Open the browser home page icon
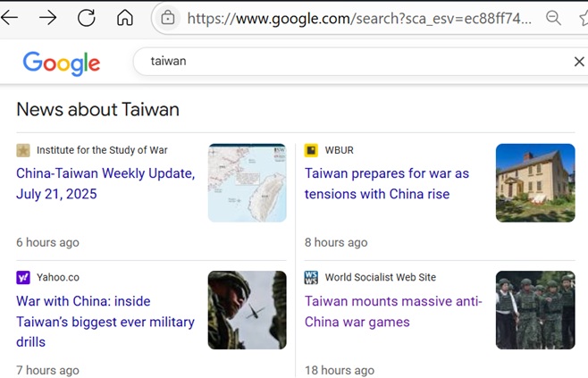Image resolution: width=588 pixels, height=378 pixels. tap(125, 17)
